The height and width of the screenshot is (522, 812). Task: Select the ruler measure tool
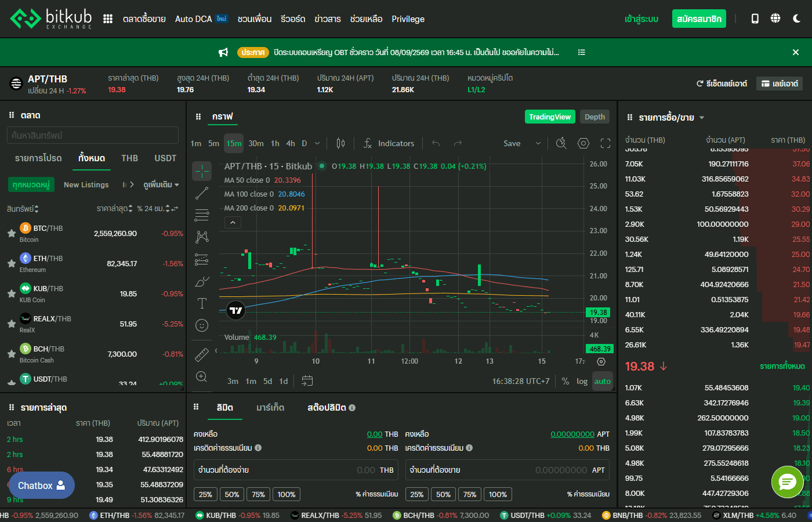click(202, 354)
